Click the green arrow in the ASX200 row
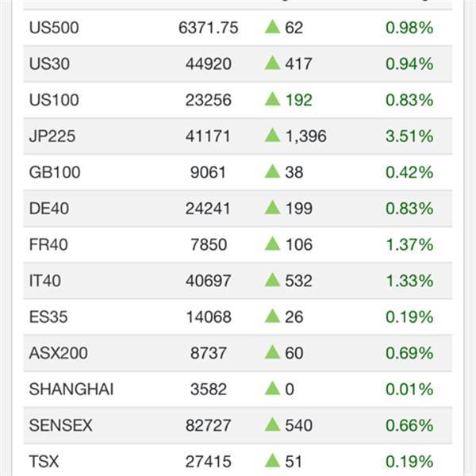The height and width of the screenshot is (476, 476). point(272,352)
